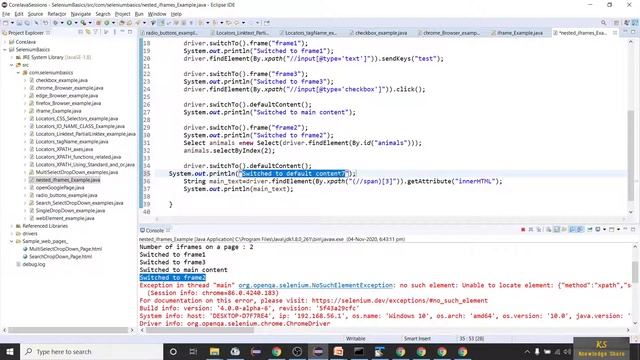640x360 pixels.
Task: Open the Window menu
Action: pyautogui.click(x=157, y=14)
